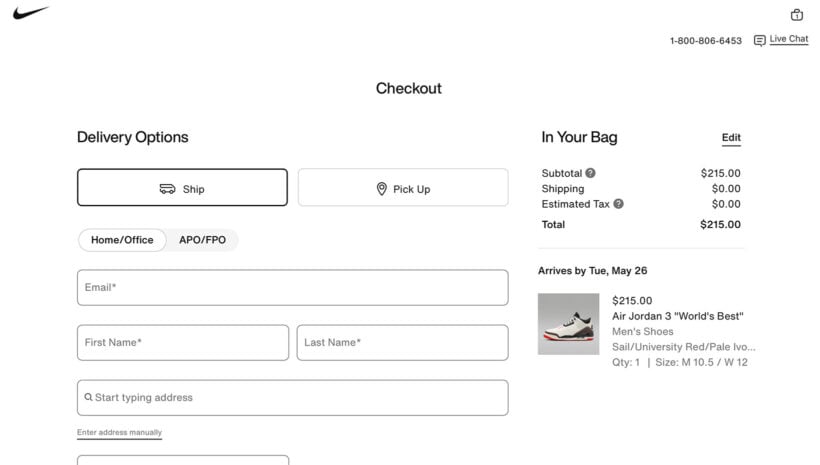Click the Start typing address field
The width and height of the screenshot is (820, 465).
click(292, 398)
